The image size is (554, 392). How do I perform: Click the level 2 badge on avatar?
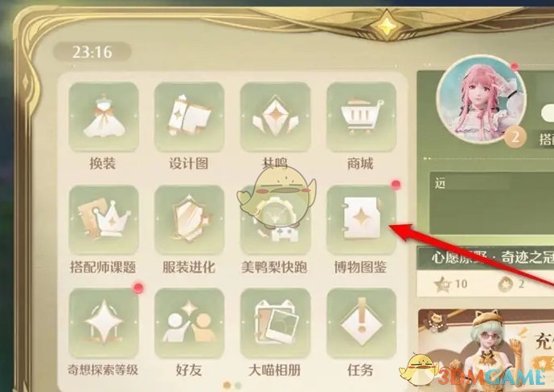(x=515, y=137)
